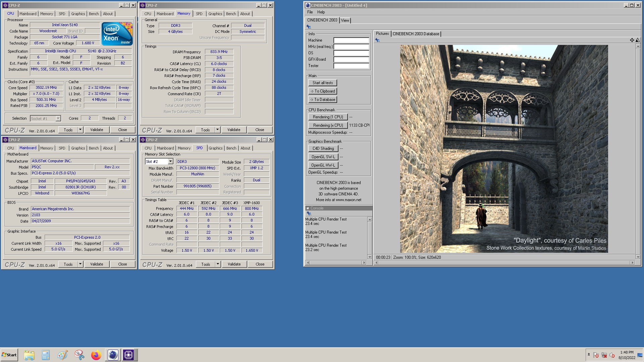Click the Windows Start button
The image size is (644, 362).
[x=9, y=355]
